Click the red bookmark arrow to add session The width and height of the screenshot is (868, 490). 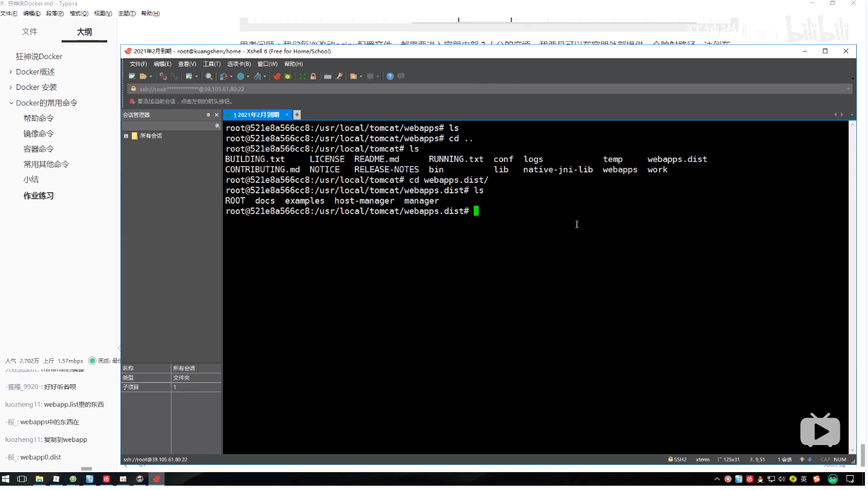pyautogui.click(x=132, y=102)
